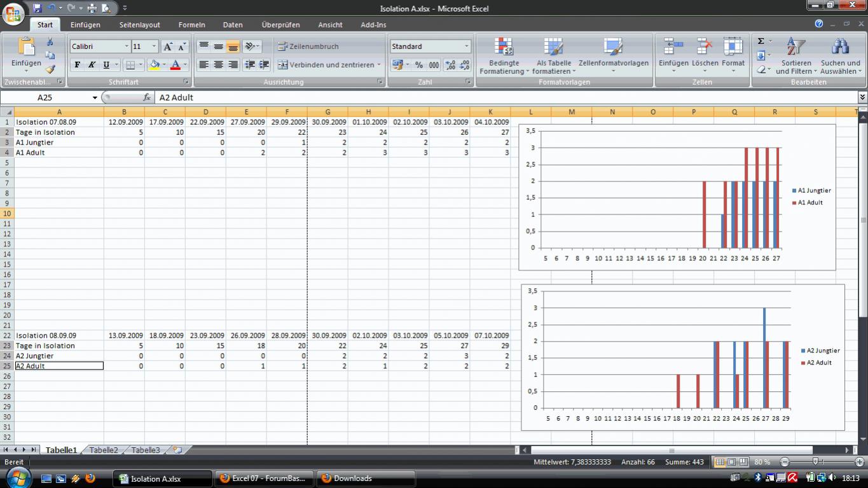Image resolution: width=868 pixels, height=488 pixels.
Task: Toggle bold formatting (F)
Action: (78, 65)
